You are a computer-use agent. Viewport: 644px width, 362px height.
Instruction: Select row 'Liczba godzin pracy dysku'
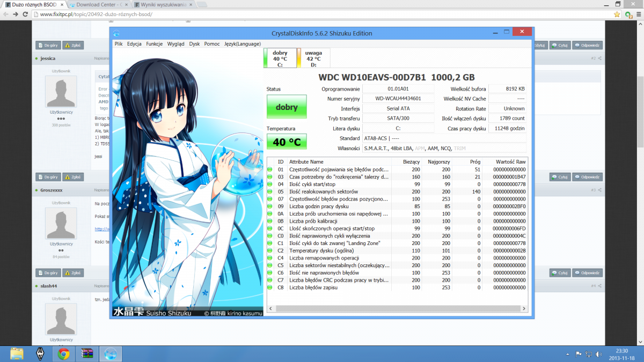397,206
